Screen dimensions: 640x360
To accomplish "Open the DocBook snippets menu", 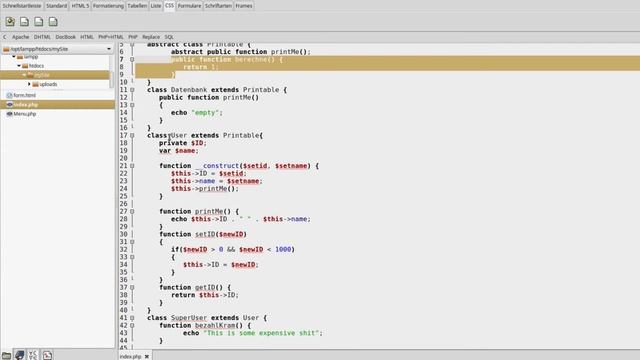I will click(65, 37).
